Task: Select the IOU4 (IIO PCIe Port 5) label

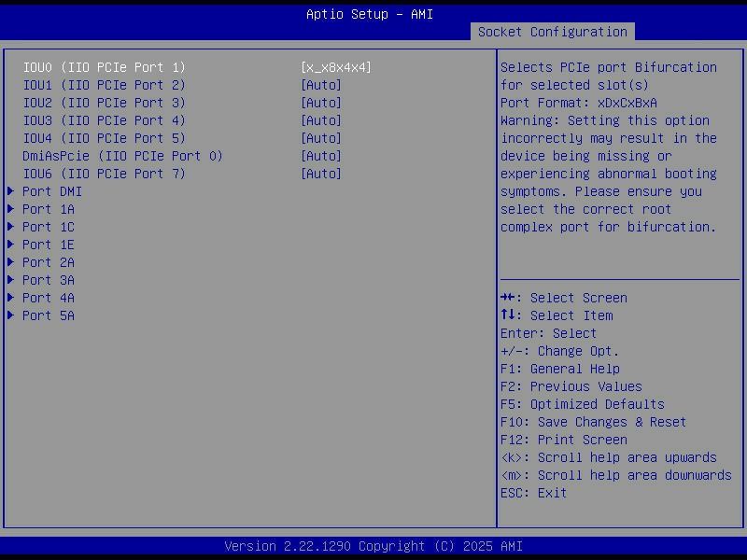Action: pos(104,138)
